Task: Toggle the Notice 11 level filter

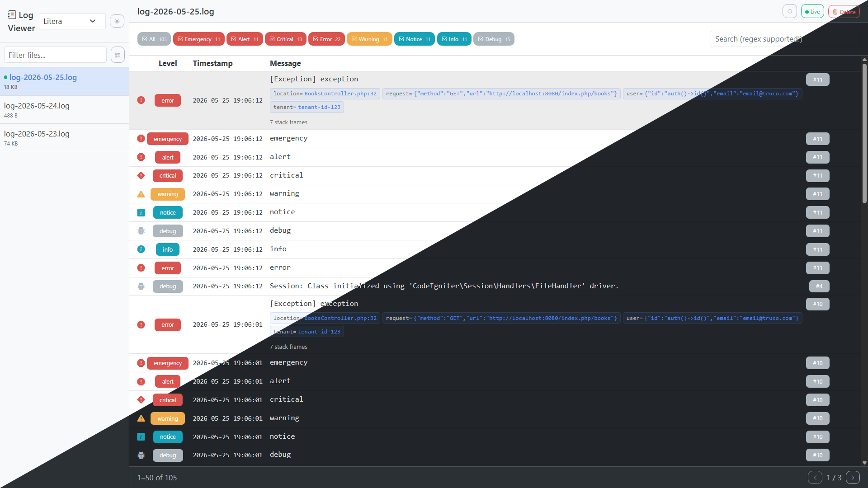Action: [415, 39]
